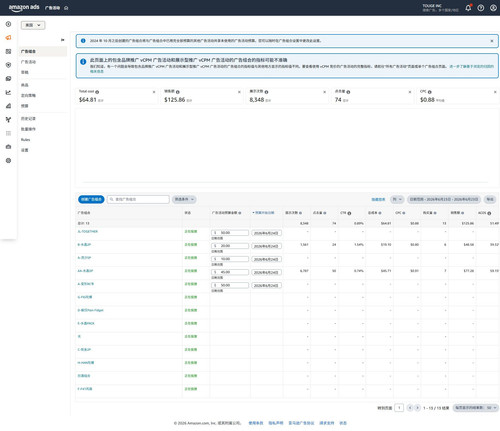This screenshot has width=500, height=431.
Task: Open the 美国 country dropdown
Action: point(33,25)
